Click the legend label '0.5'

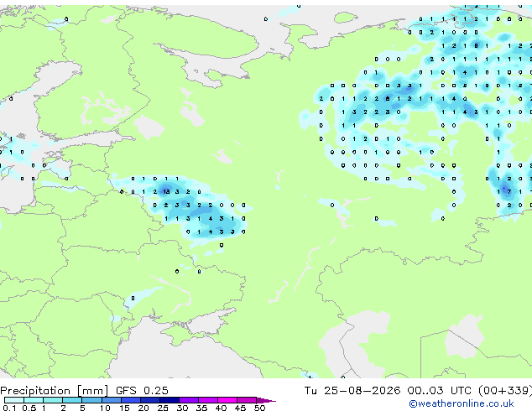pyautogui.click(x=29, y=408)
